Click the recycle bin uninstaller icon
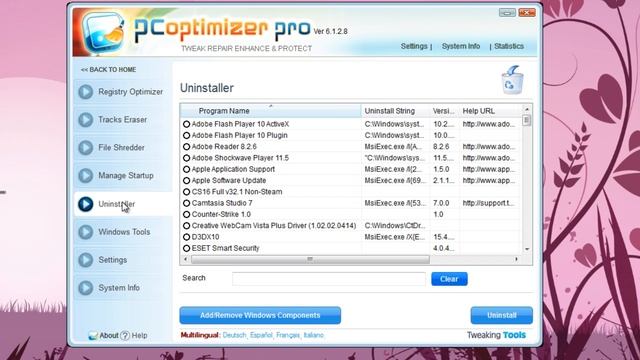 tap(512, 80)
